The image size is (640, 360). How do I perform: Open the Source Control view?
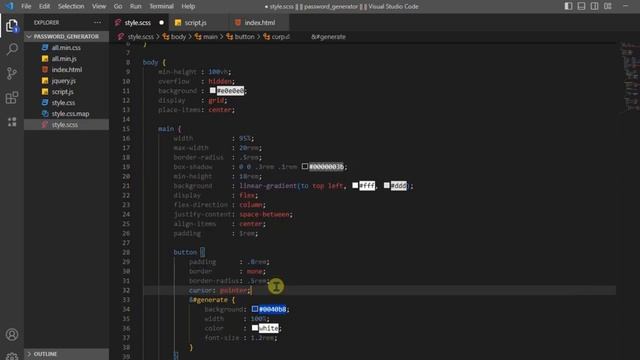12,73
